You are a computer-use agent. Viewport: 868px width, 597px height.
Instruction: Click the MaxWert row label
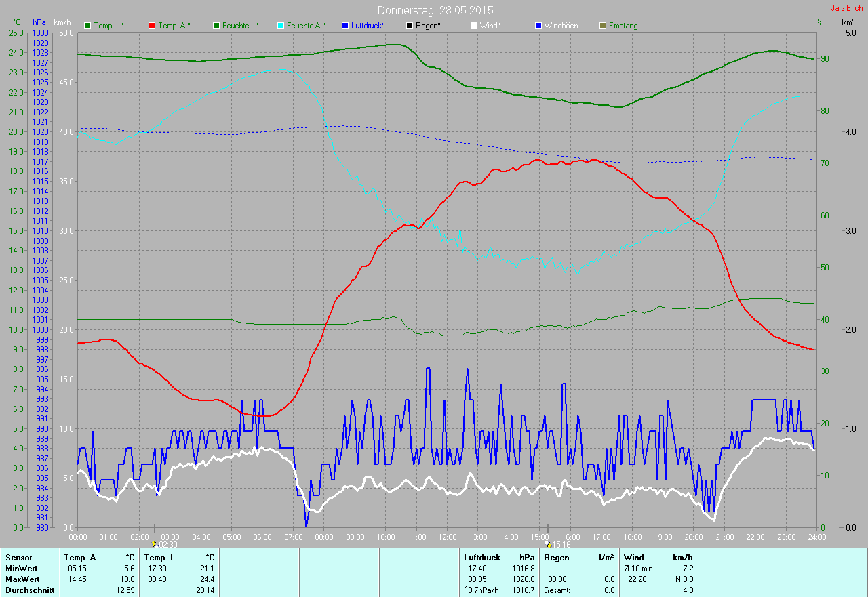[x=22, y=579]
